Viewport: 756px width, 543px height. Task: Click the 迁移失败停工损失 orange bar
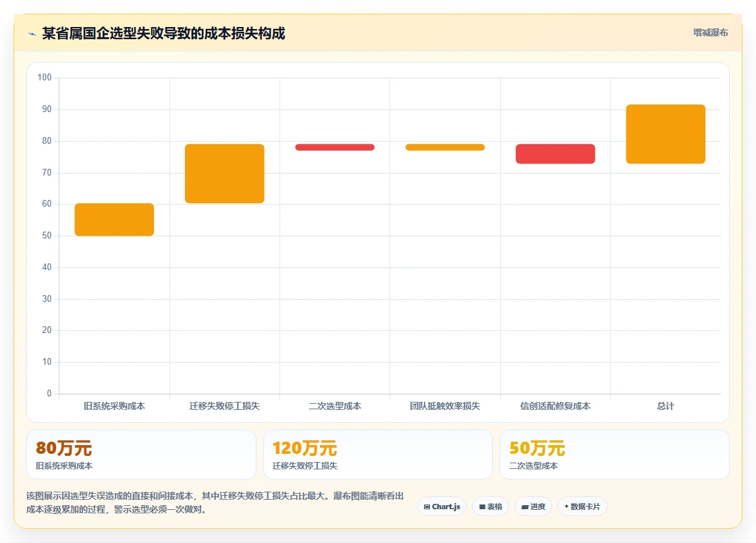225,174
